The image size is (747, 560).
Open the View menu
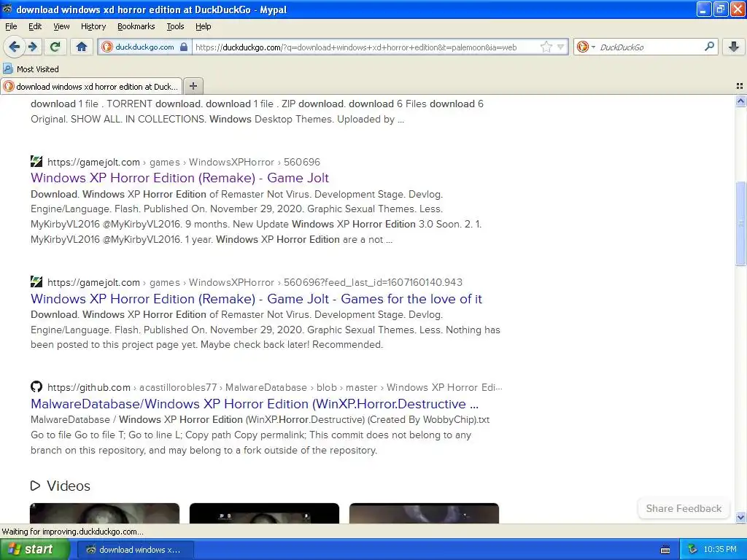61,26
